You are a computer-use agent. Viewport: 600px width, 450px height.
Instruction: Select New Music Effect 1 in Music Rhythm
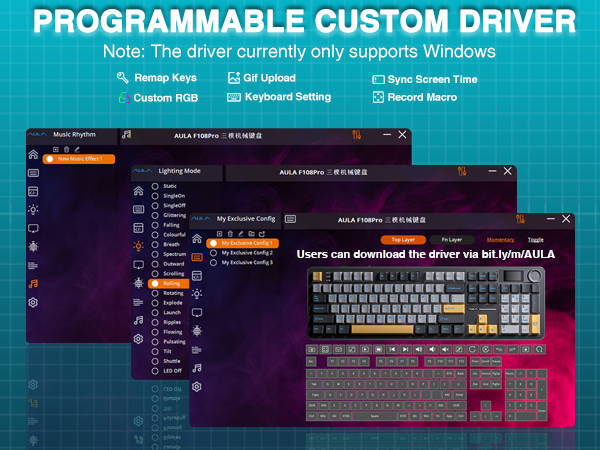(x=79, y=159)
